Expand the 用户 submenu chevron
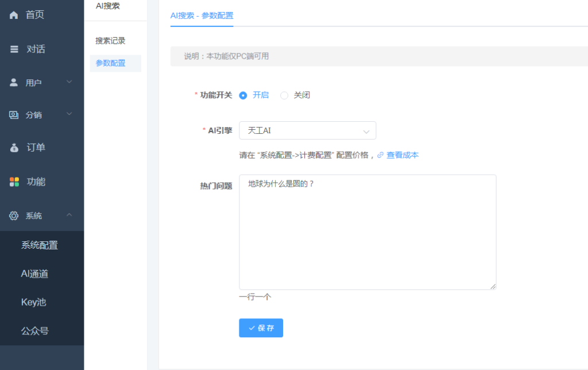Screen dimensions: 588x370 click(x=69, y=82)
